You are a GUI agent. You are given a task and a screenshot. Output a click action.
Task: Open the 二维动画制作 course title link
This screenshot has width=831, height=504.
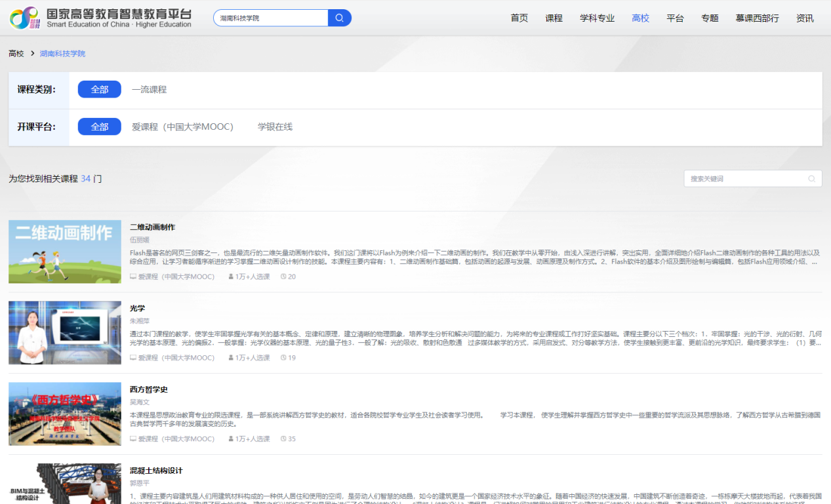pos(152,227)
